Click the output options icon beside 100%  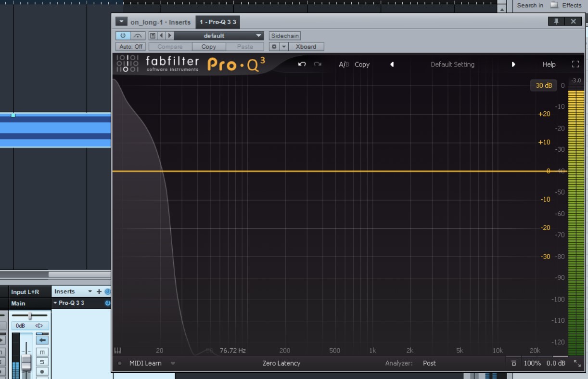click(x=513, y=363)
